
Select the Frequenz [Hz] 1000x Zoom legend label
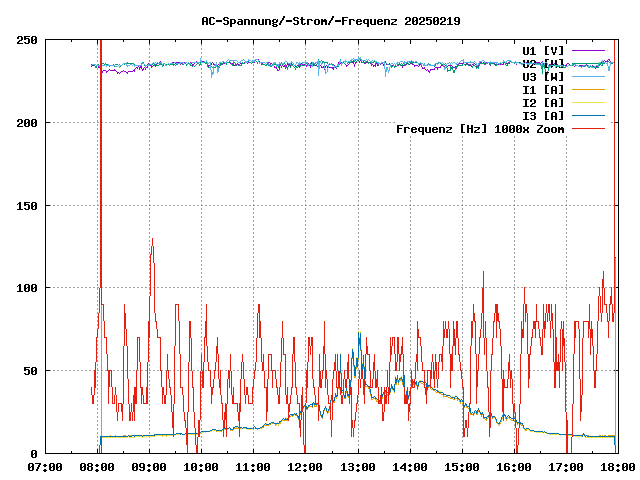[x=480, y=129]
